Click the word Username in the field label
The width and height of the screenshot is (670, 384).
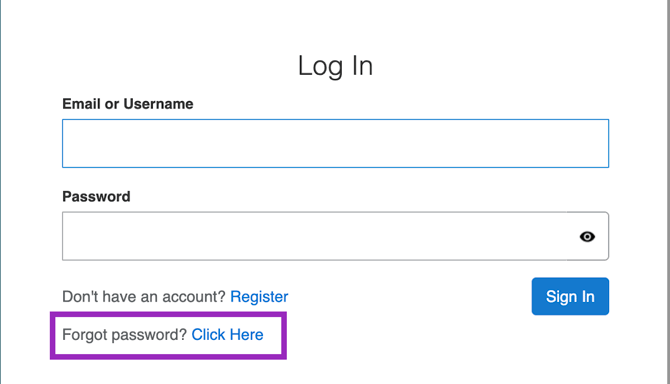click(158, 104)
